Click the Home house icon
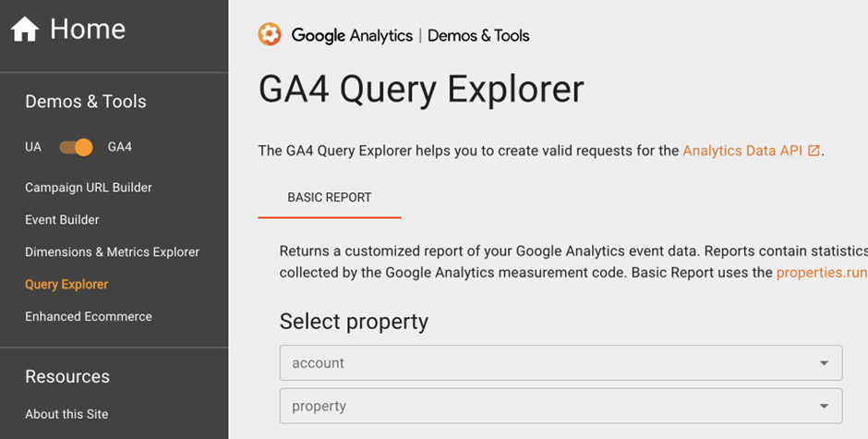The height and width of the screenshot is (439, 868). tap(25, 30)
